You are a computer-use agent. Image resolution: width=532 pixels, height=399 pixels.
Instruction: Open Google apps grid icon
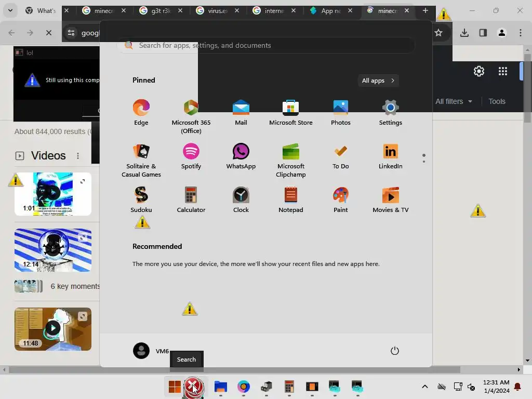click(503, 71)
